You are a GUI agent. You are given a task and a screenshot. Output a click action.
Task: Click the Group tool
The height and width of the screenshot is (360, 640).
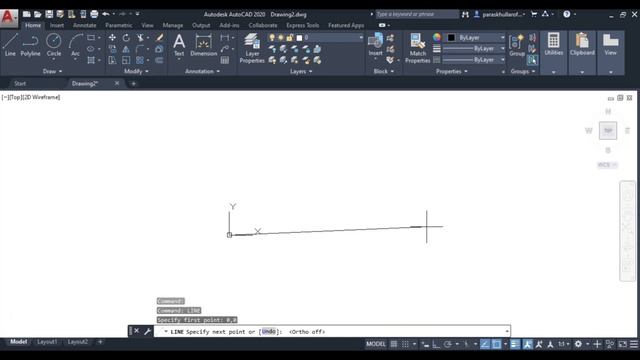point(517,45)
